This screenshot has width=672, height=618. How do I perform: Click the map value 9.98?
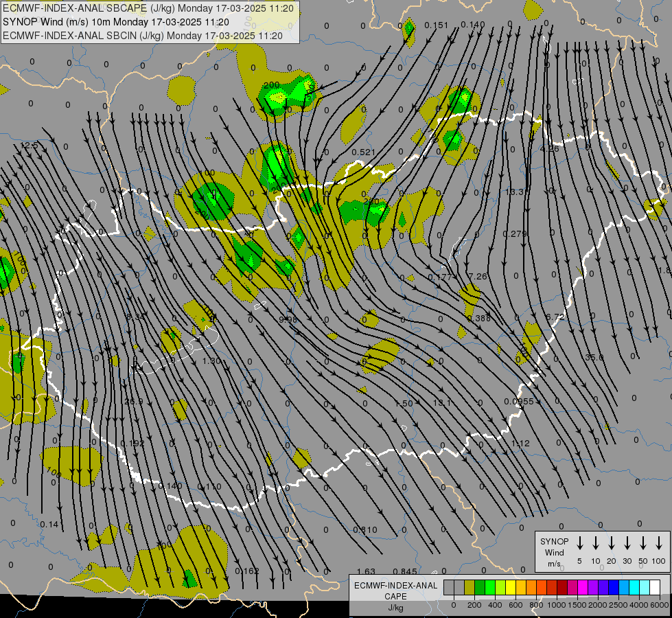288,319
